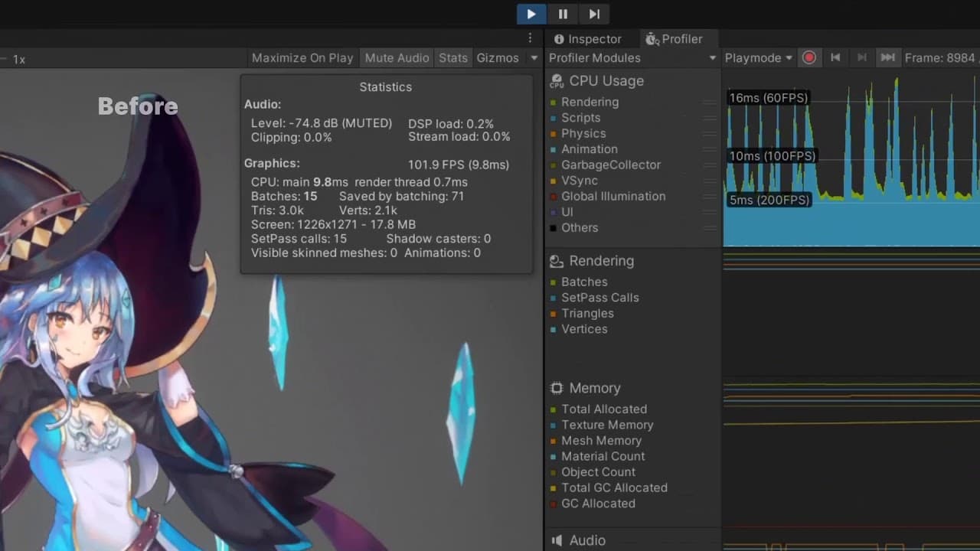Toggle the UI category in CPU chart
This screenshot has width=980, height=551.
tap(553, 213)
